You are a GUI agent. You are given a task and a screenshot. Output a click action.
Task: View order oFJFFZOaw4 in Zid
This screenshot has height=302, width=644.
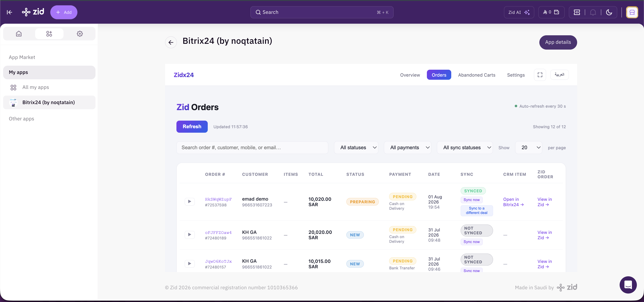click(544, 235)
